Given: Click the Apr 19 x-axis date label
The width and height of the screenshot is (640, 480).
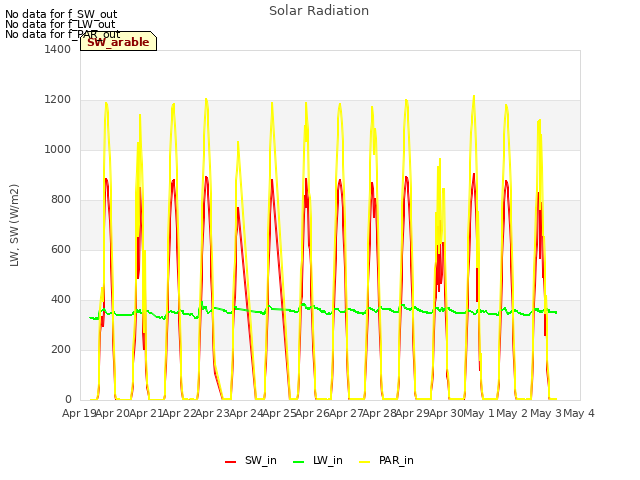Looking at the screenshot, I should 79,413.
